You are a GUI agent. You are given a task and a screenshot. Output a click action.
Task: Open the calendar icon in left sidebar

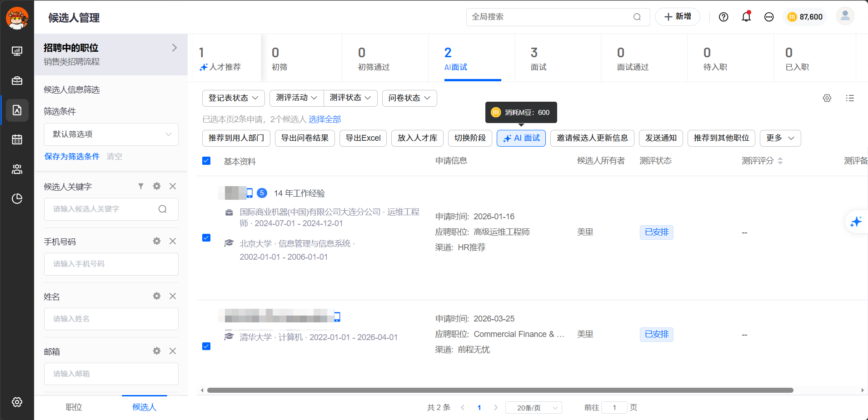pos(17,139)
